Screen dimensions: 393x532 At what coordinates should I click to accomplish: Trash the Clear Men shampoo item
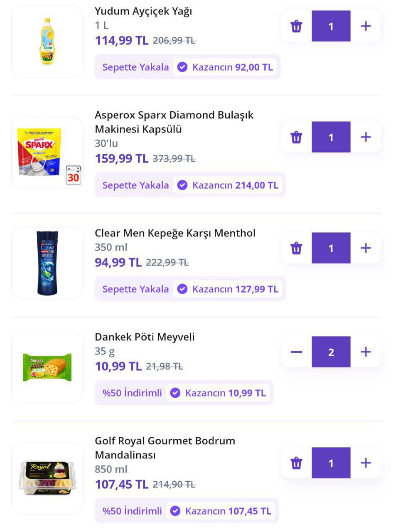pyautogui.click(x=296, y=248)
